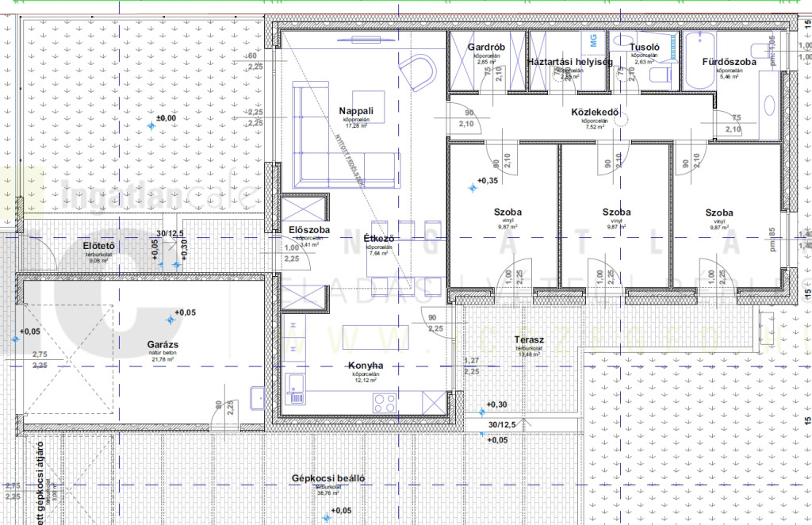
Task: Select the four-burner stove in the Konyha
Action: (x=384, y=400)
